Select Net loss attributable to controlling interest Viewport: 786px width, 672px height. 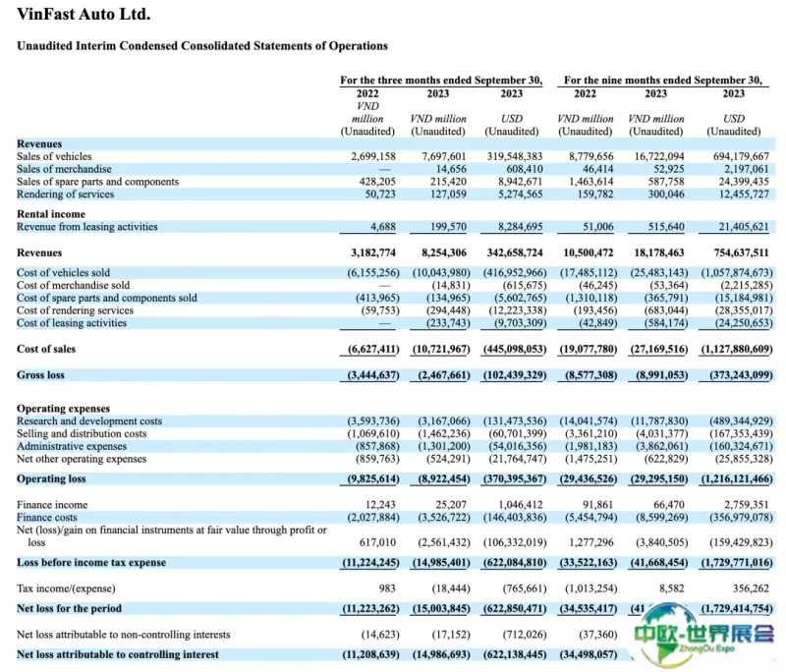[x=118, y=654]
